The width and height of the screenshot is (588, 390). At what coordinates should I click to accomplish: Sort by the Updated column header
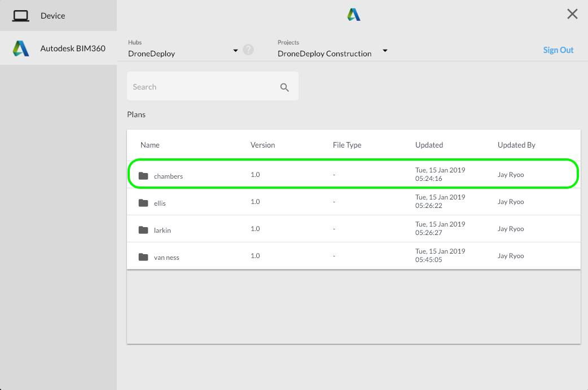coord(429,145)
